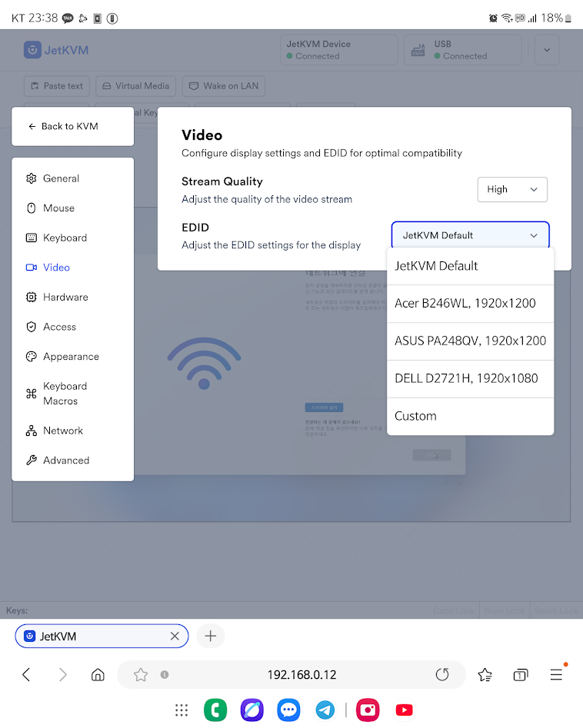
Task: Choose Acer B246WL 1920x1200 option
Action: click(x=470, y=304)
